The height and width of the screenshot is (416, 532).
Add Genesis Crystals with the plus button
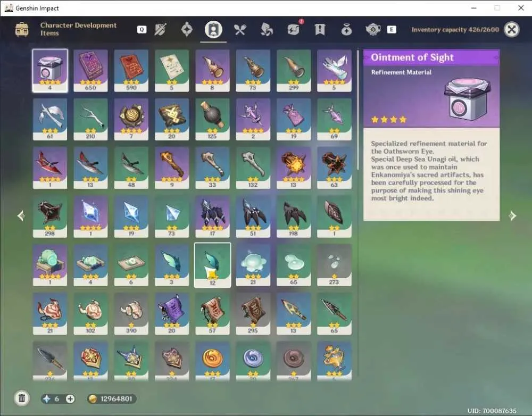[70, 398]
